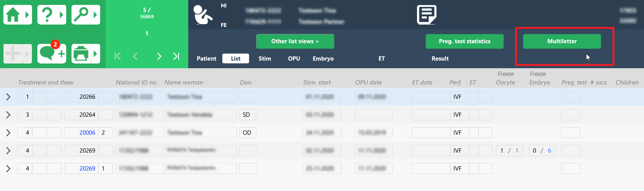Click the Print icon
The height and width of the screenshot is (191, 644).
[81, 54]
